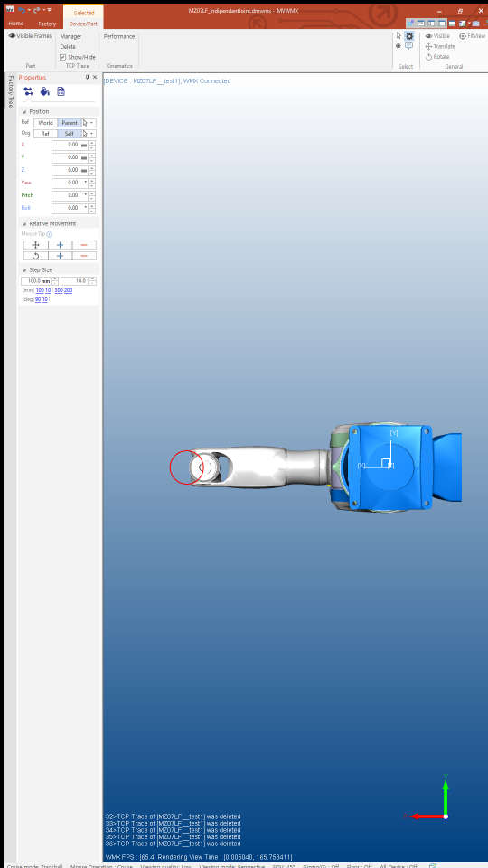This screenshot has height=868, width=488.
Task: Click the blue plus in translate row
Action: [x=61, y=245]
